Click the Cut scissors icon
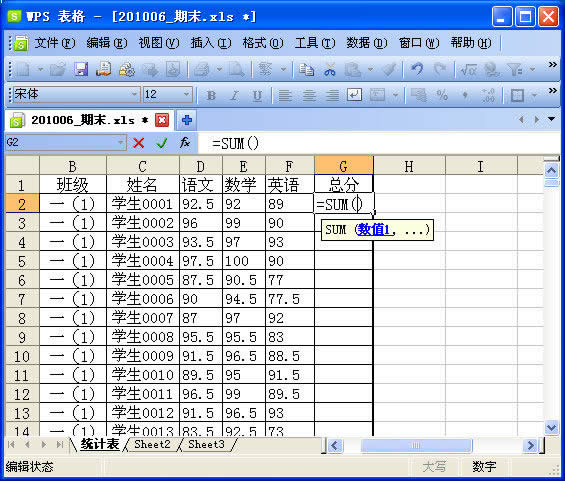Screen dimensions: 565x481 [x=329, y=69]
